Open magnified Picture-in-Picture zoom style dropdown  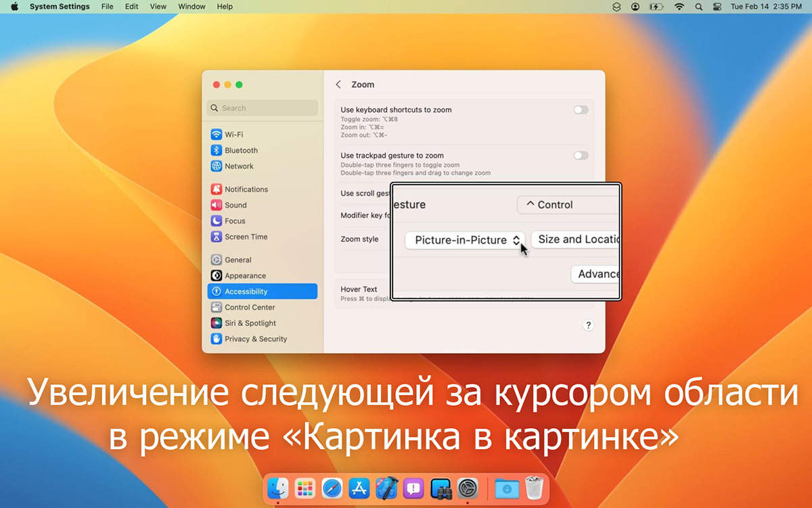point(465,240)
